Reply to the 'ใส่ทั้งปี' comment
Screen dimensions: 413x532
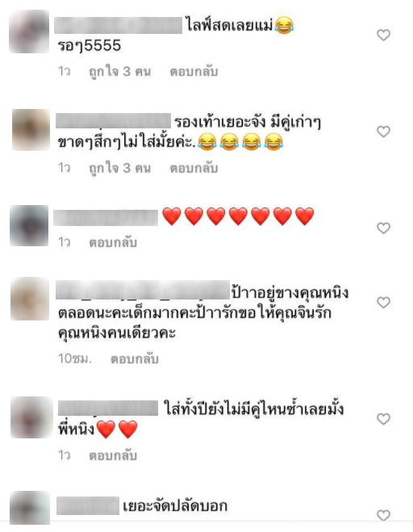[x=113, y=455]
